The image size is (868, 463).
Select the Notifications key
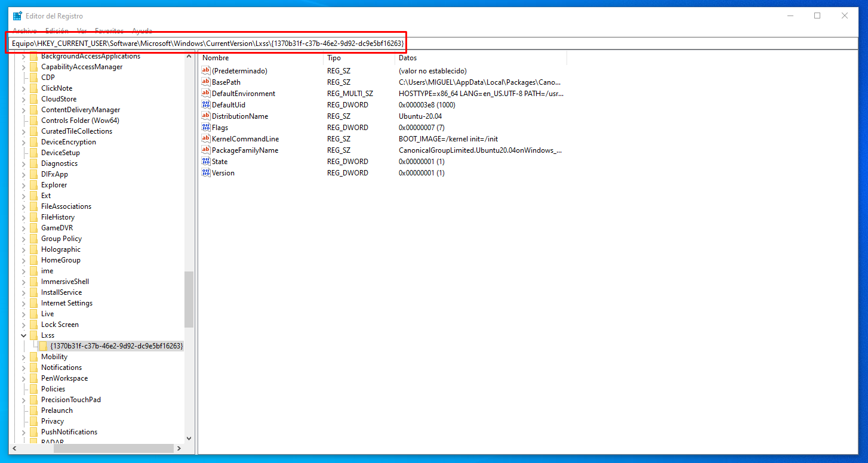61,368
